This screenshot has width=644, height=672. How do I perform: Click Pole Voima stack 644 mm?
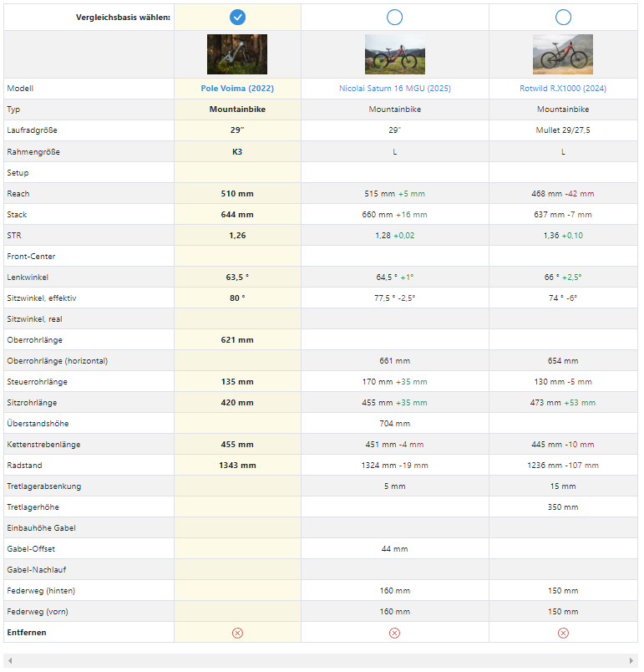[x=237, y=215]
